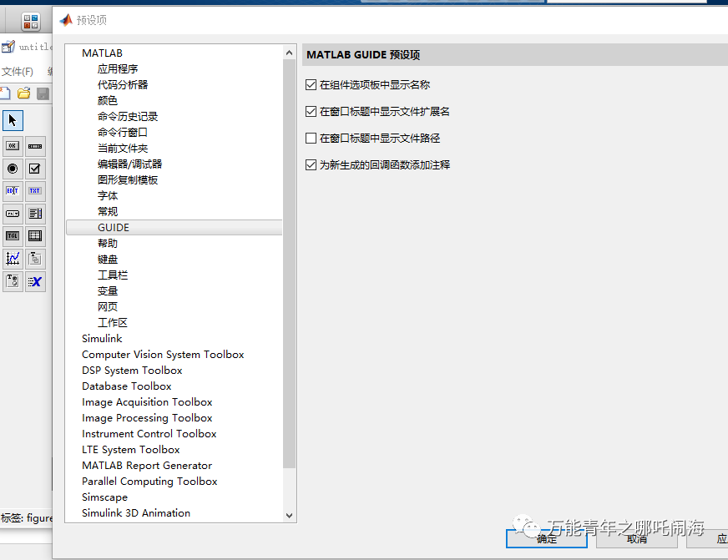Select MATLAB Report Generator entry
Viewport: 728px width, 560px height.
pyautogui.click(x=147, y=466)
